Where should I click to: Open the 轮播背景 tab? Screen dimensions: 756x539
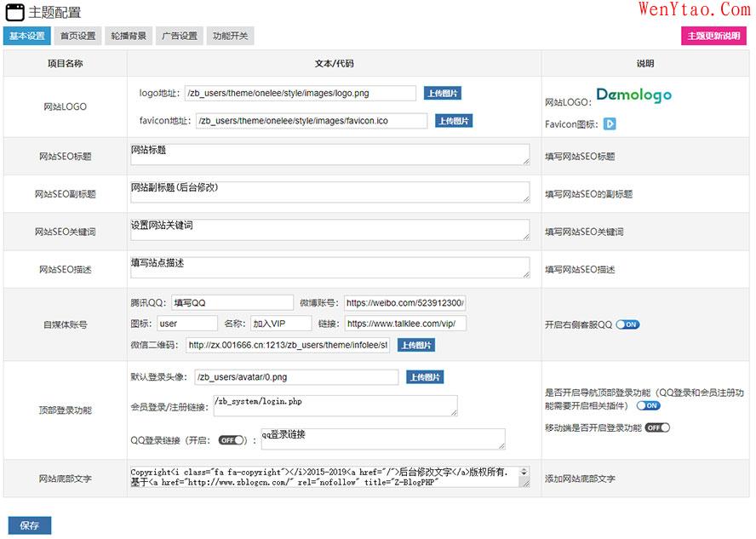point(129,36)
